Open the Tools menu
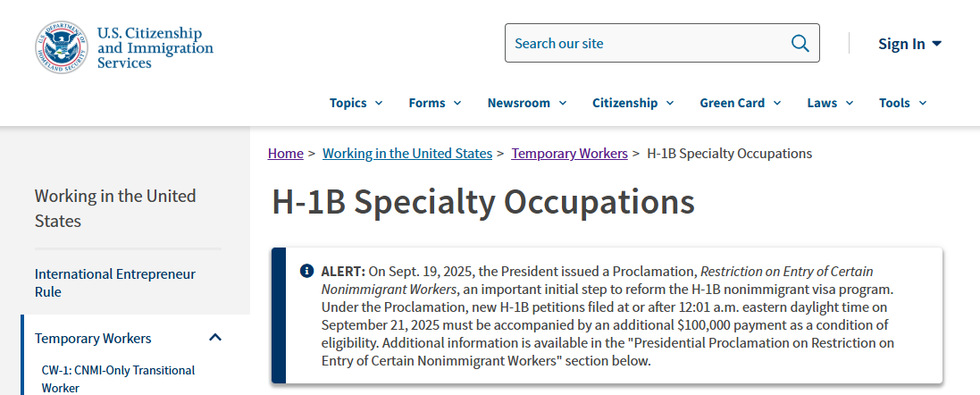 (x=902, y=103)
